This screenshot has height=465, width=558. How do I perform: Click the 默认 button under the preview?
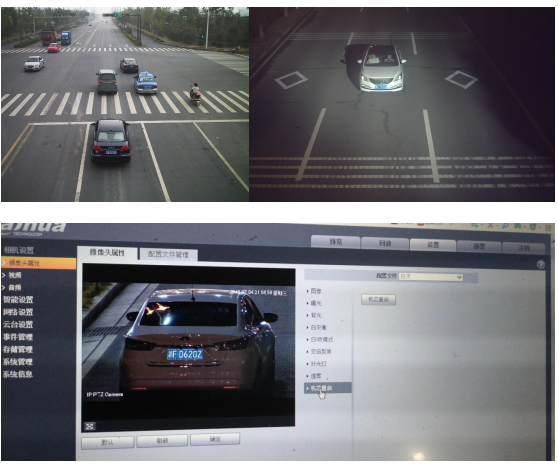[107, 442]
